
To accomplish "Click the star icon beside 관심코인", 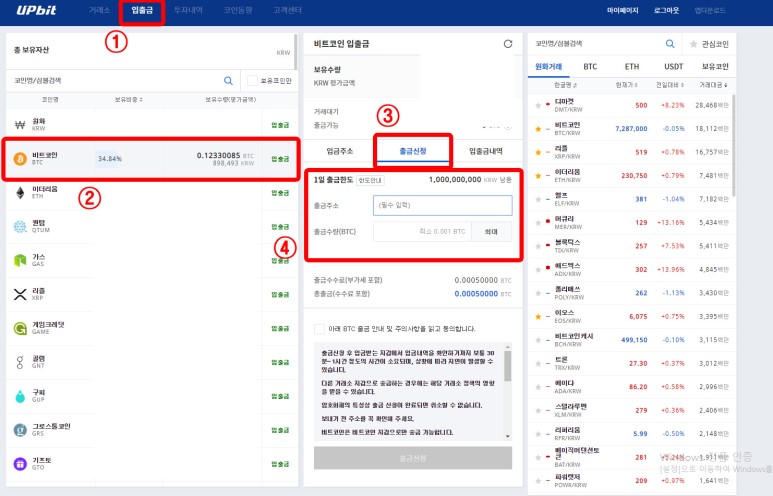I will coord(693,44).
